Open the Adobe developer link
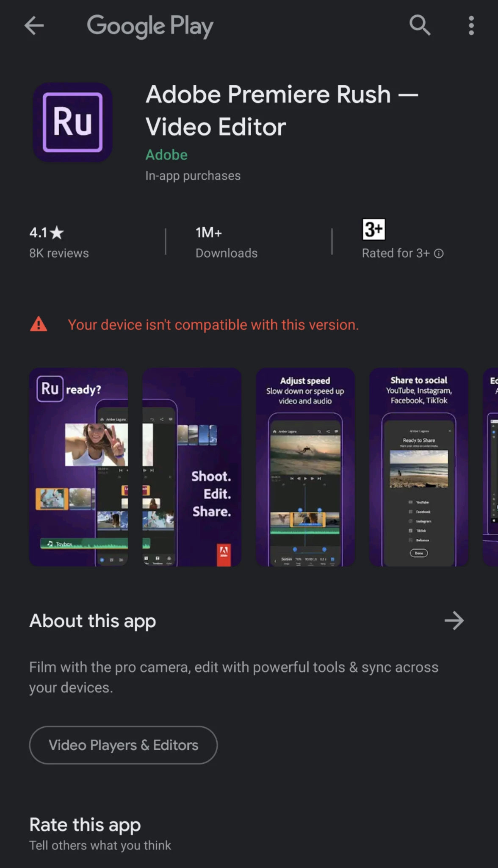 [x=166, y=155]
